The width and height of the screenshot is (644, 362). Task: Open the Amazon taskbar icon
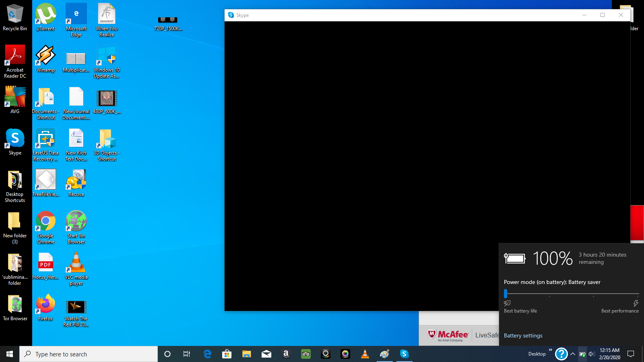click(x=286, y=354)
